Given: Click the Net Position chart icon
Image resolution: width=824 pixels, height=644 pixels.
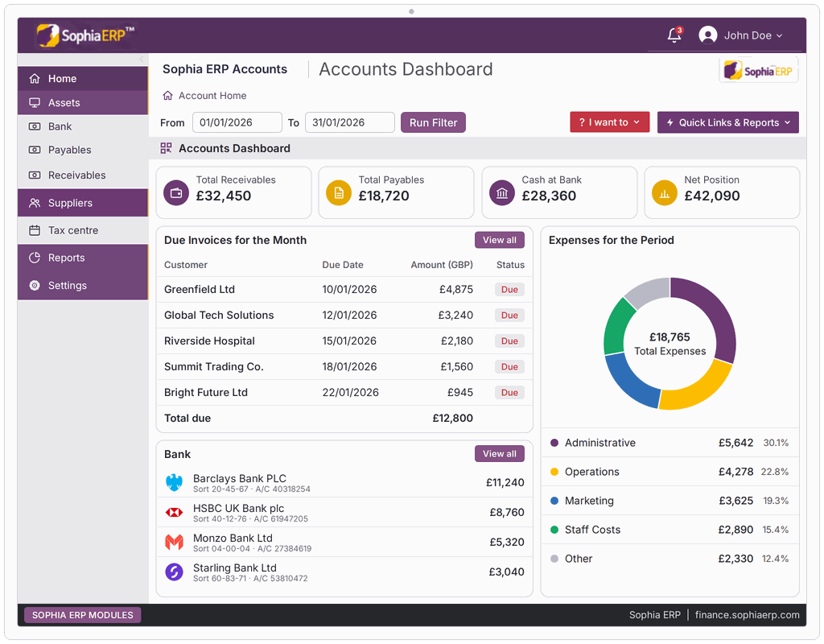Looking at the screenshot, I should coord(664,193).
